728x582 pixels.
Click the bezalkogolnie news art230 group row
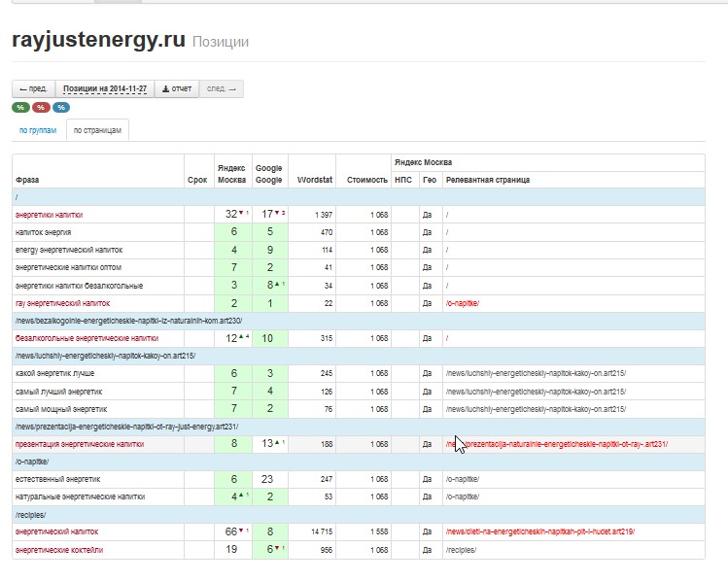pos(359,322)
